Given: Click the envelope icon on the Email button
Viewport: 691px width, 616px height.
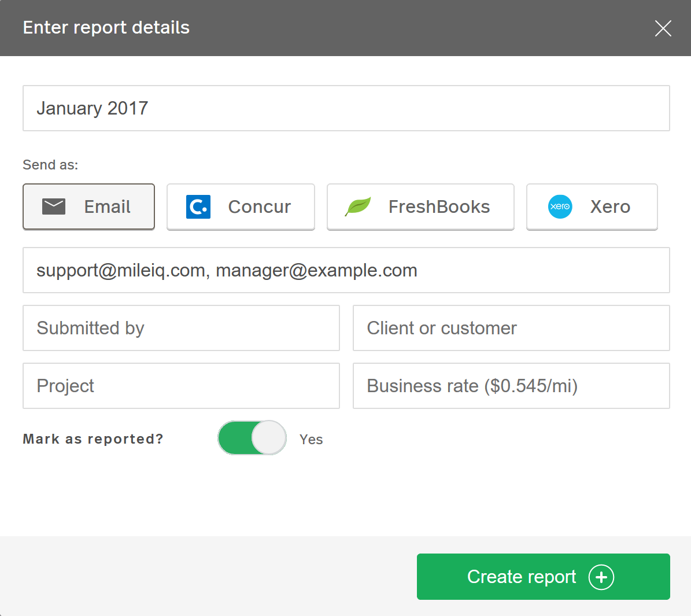Looking at the screenshot, I should 54,206.
